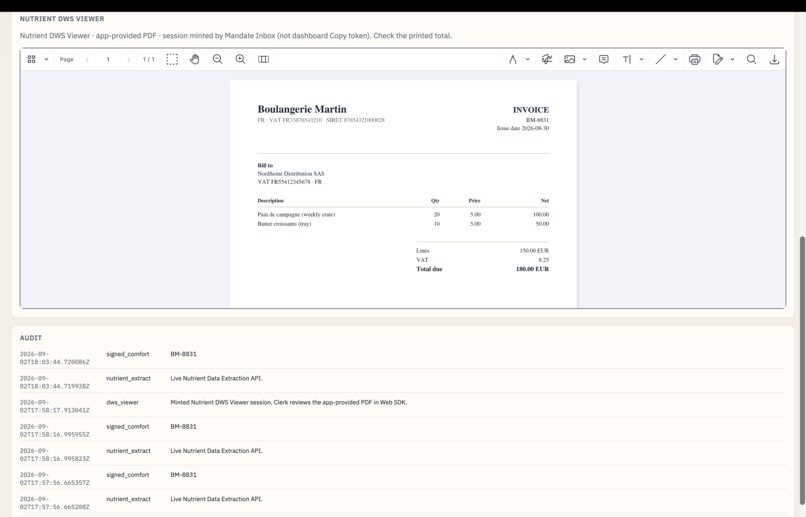Click the 'Total due' label in invoice
This screenshot has width=806, height=517.
429,269
